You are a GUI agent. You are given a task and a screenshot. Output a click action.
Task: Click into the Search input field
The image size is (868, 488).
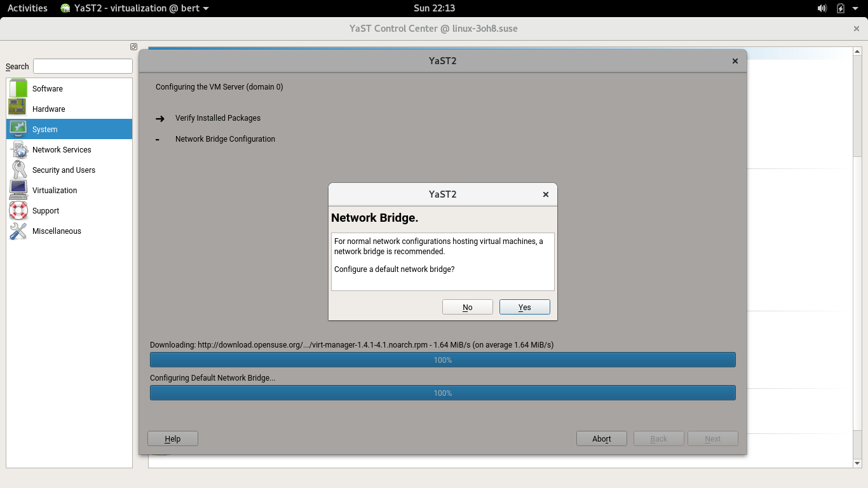coord(83,66)
